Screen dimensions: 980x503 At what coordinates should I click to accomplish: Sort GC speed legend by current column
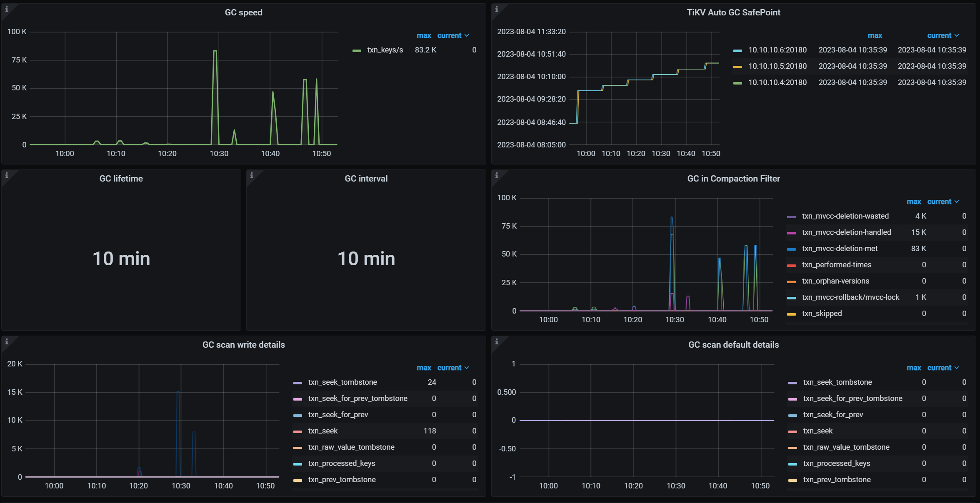click(449, 36)
